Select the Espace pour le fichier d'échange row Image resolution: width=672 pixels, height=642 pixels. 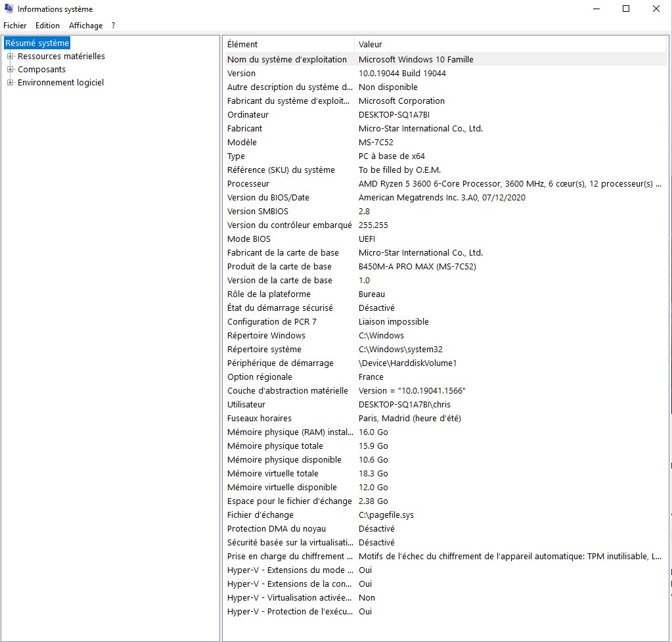pos(446,501)
